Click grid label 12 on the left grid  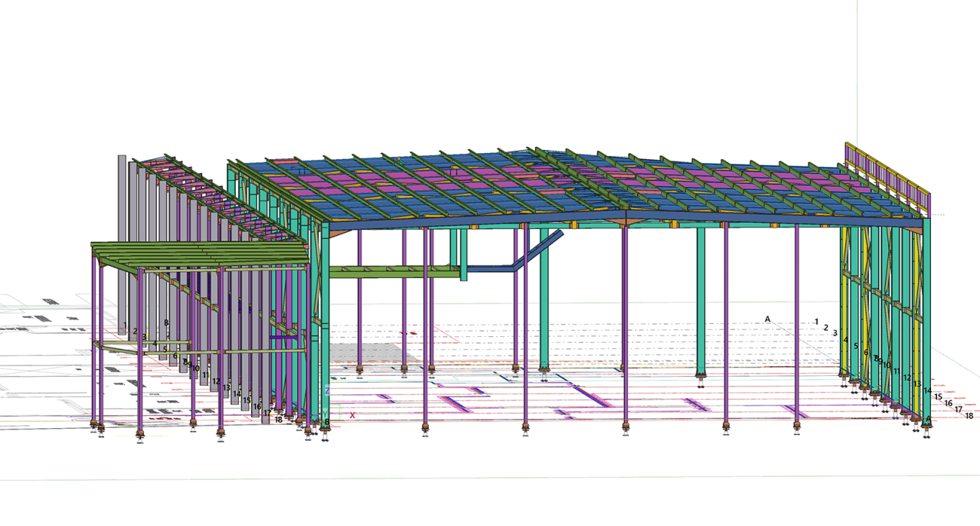coord(216,381)
